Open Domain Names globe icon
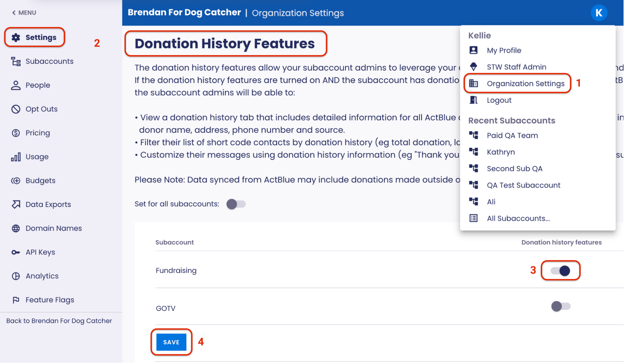The height and width of the screenshot is (364, 625). pyautogui.click(x=16, y=228)
